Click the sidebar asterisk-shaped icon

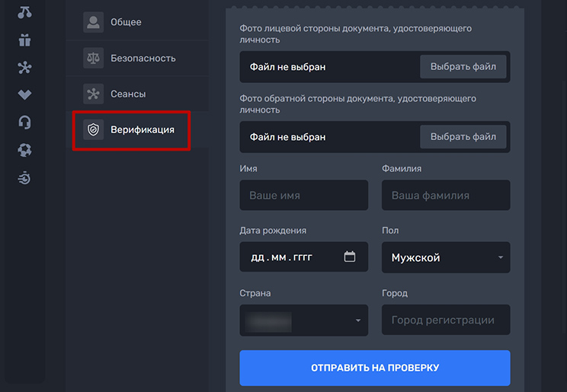(x=24, y=68)
